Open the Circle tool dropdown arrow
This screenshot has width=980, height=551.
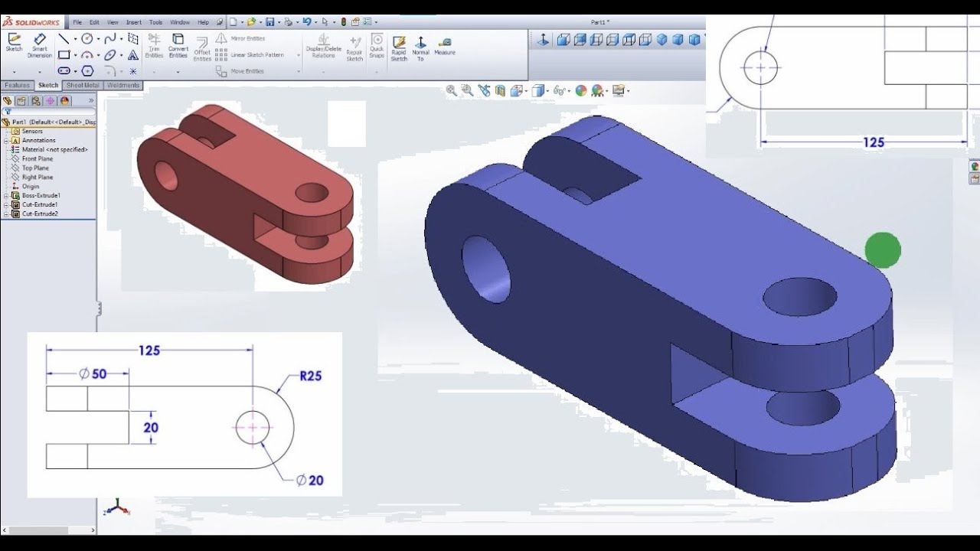(98, 39)
